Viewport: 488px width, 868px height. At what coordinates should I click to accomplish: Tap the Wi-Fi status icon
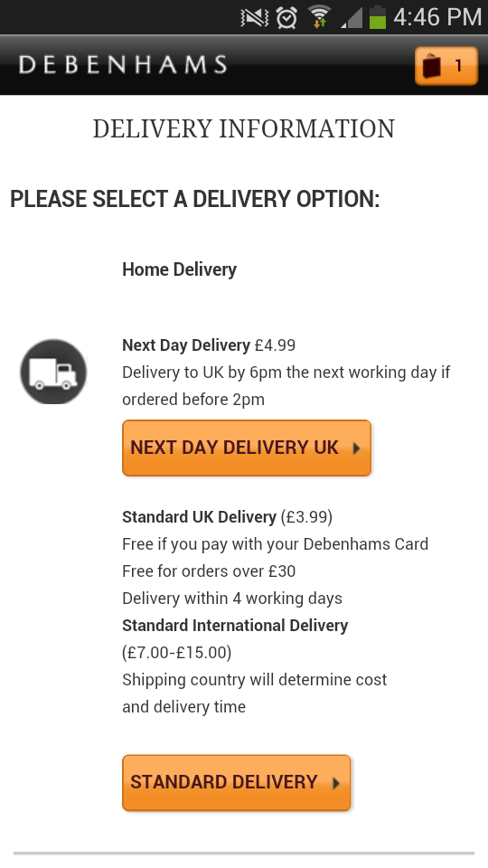[x=319, y=16]
